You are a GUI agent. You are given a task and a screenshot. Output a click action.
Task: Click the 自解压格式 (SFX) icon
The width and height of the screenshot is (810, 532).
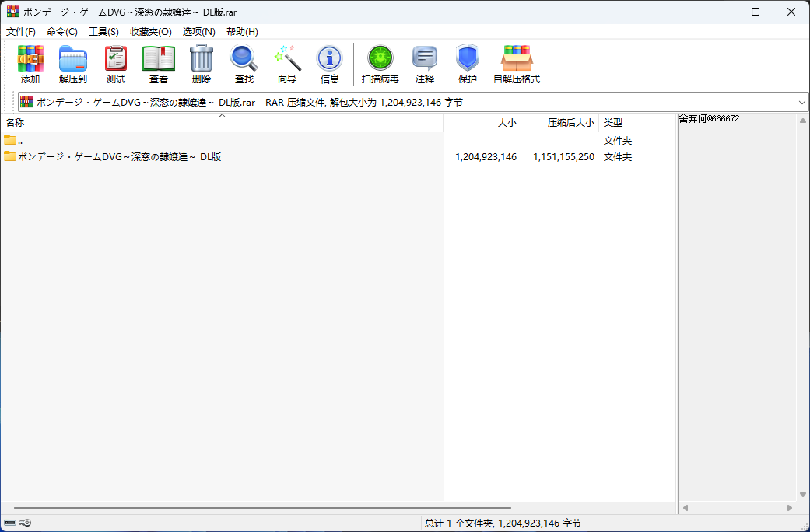tap(517, 64)
